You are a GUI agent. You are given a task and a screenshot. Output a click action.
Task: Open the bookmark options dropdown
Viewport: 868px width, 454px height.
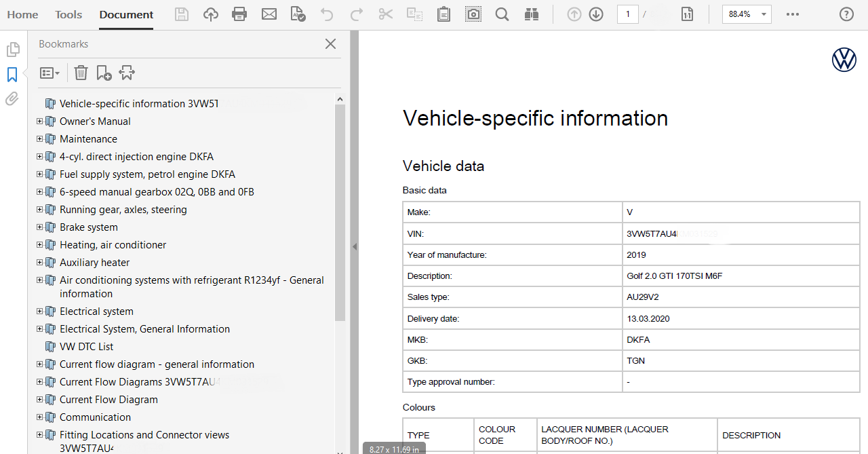[50, 73]
